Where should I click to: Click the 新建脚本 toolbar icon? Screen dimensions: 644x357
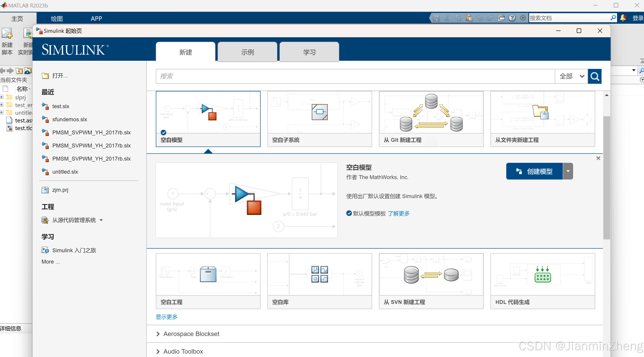(7, 34)
